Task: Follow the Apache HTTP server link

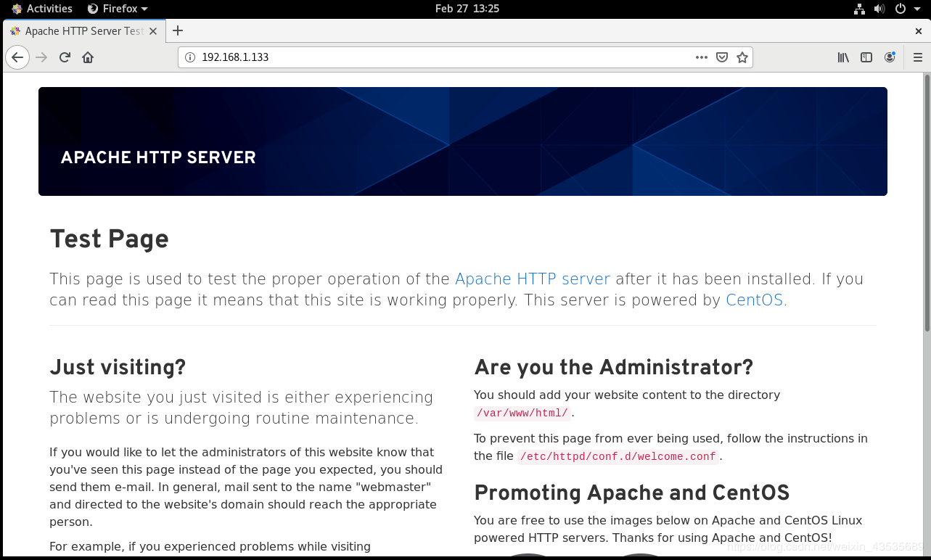Action: 533,279
